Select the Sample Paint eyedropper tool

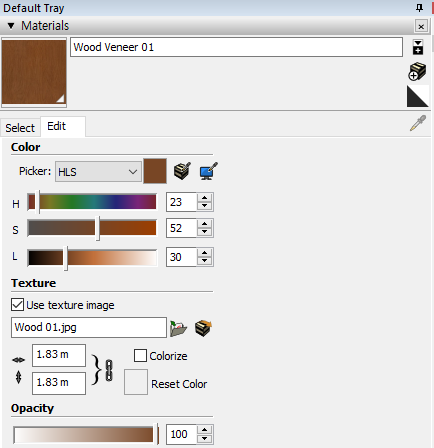click(x=418, y=123)
